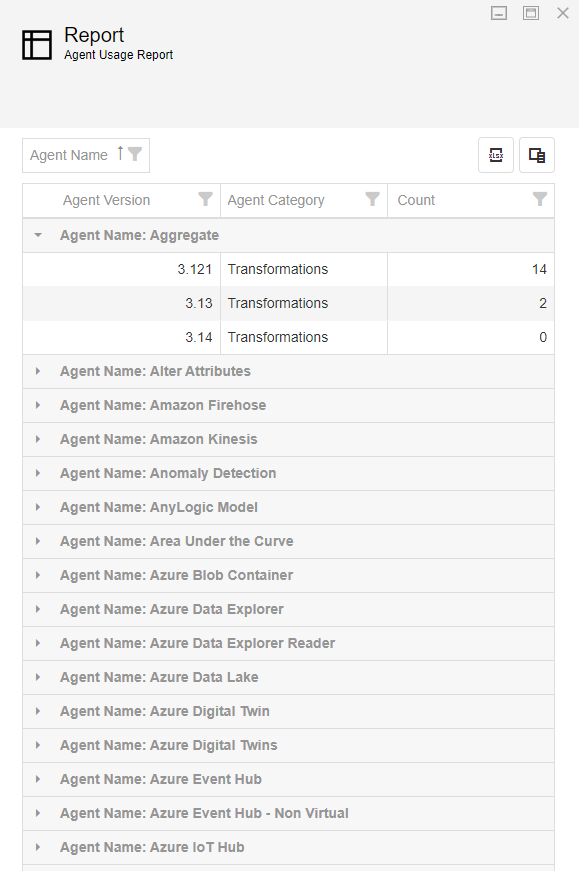Export the report to xlsx format

coord(496,155)
